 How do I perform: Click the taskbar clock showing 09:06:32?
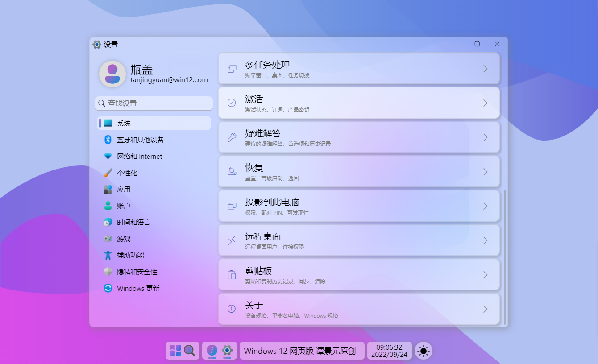pos(389,351)
